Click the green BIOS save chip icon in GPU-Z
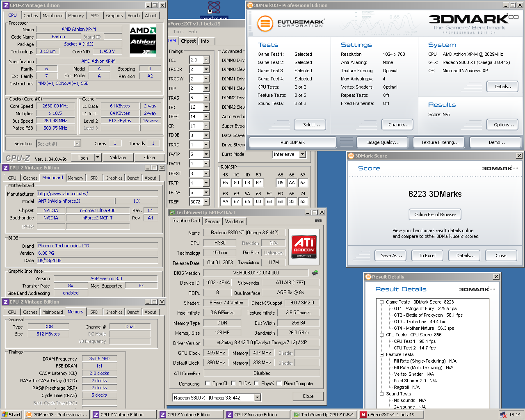This screenshot has height=420, width=525. pos(315,272)
